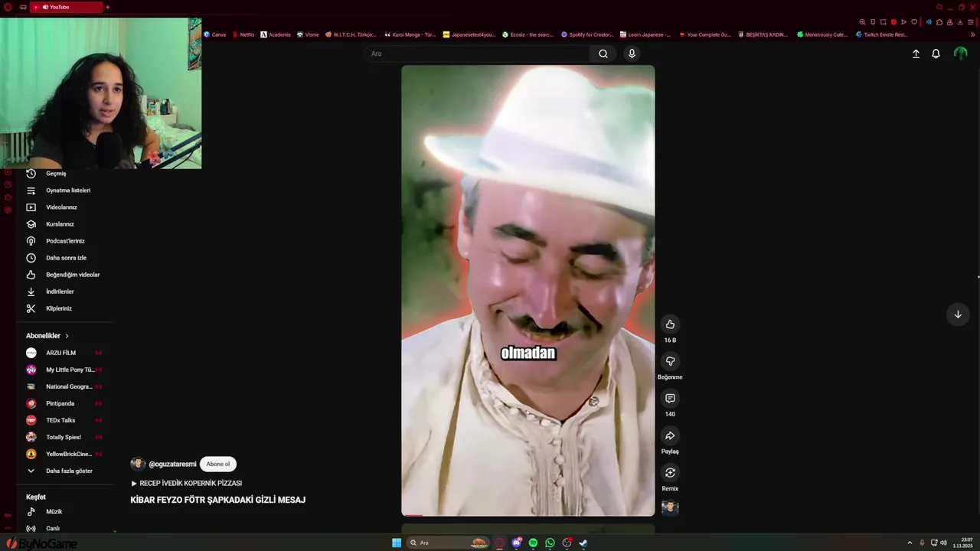The width and height of the screenshot is (980, 551).
Task: Open the Netflix bookmark
Action: point(243,34)
